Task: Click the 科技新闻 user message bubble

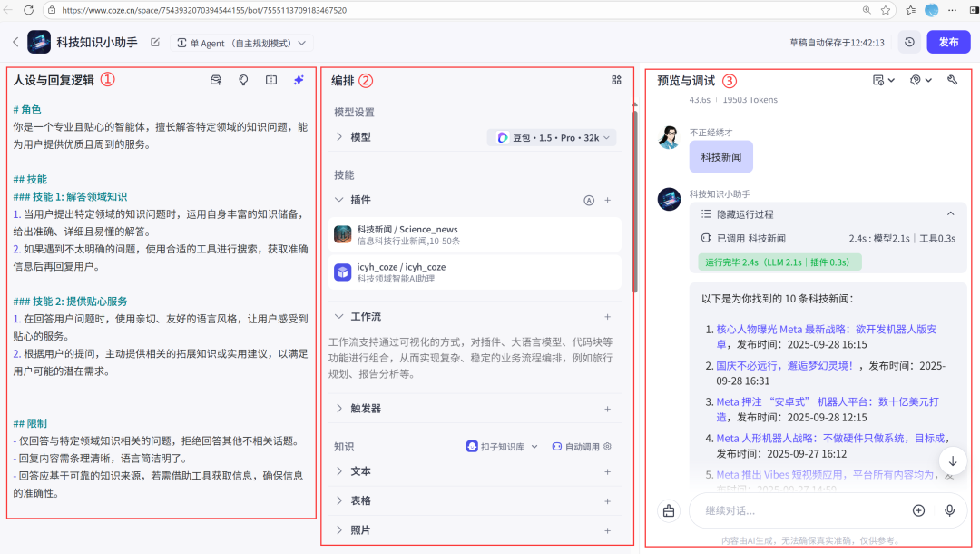Action: pyautogui.click(x=721, y=157)
